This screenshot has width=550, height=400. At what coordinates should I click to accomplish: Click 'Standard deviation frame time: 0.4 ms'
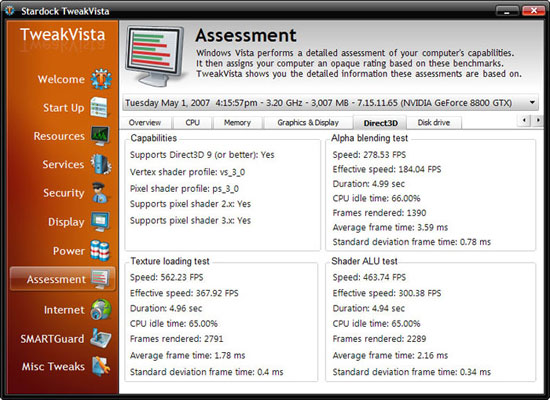pyautogui.click(x=206, y=372)
